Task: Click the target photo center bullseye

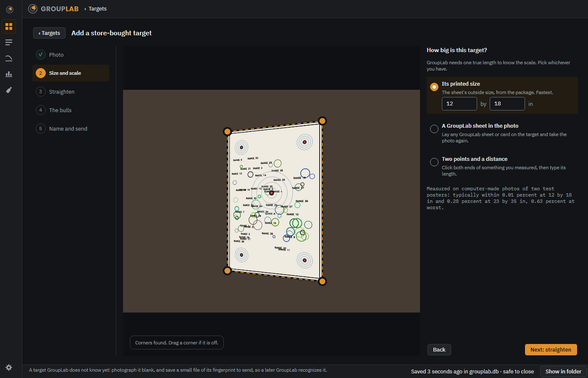Action: [271, 193]
